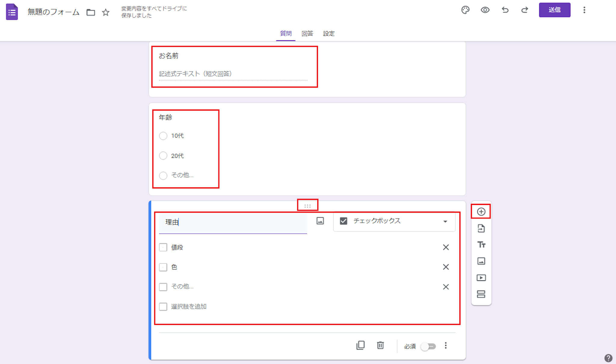This screenshot has height=364, width=616.
Task: Click the import questions icon
Action: coord(481,228)
